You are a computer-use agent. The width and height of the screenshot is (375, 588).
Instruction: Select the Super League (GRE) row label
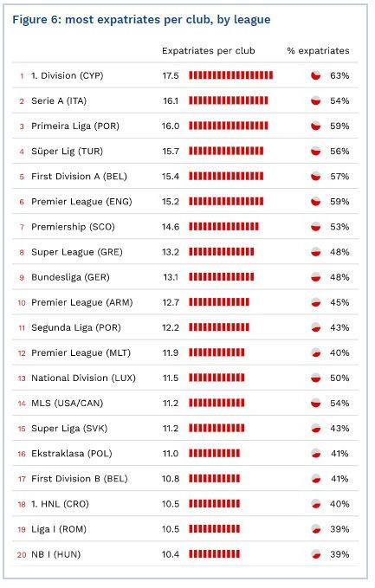(77, 252)
